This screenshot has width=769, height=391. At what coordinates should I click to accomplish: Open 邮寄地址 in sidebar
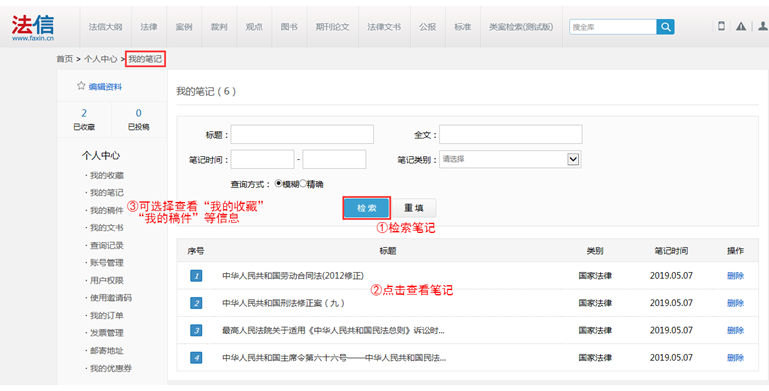click(106, 350)
